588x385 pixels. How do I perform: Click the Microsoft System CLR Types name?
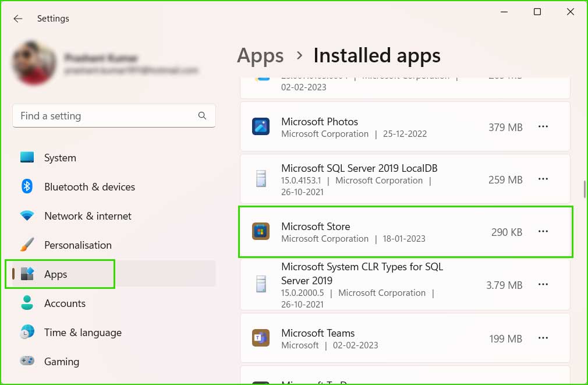pyautogui.click(x=362, y=274)
